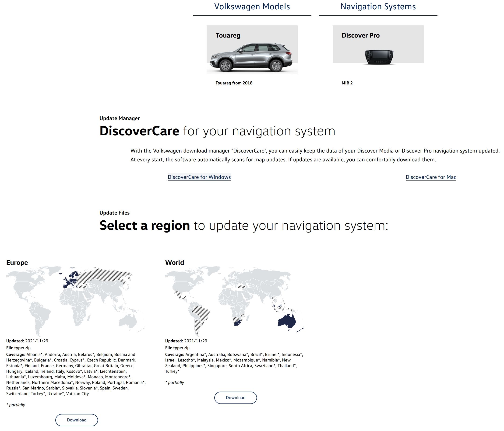This screenshot has height=431, width=504.
Task: Click the World coverage list starting with Argentina
Action: point(234,363)
